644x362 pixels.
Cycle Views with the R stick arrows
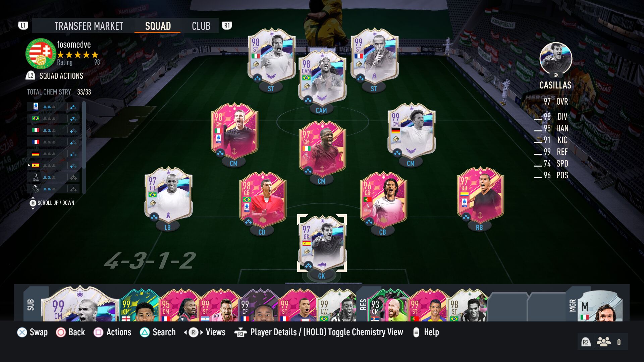[x=205, y=332]
